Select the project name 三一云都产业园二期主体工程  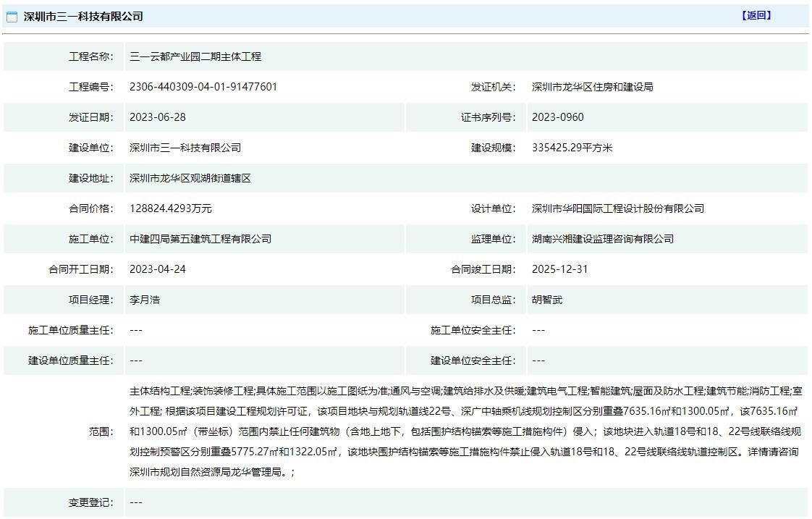[x=195, y=56]
